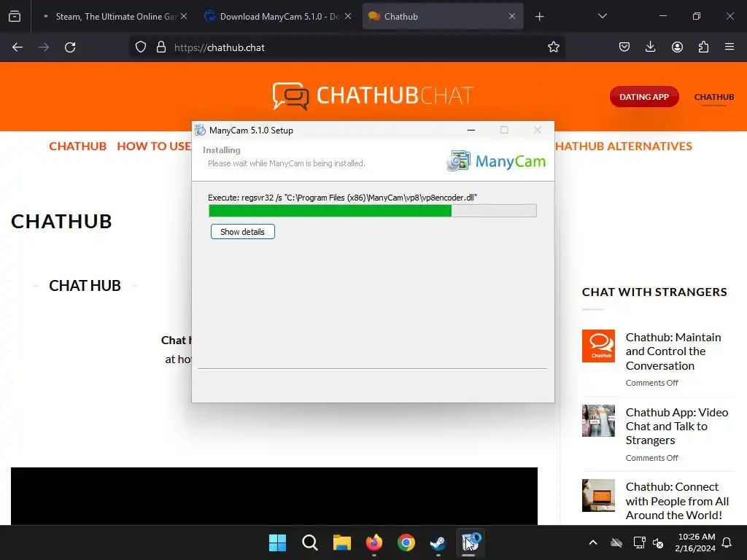
Task: Open the taskbar clock showing 10:26 AM
Action: (x=695, y=542)
